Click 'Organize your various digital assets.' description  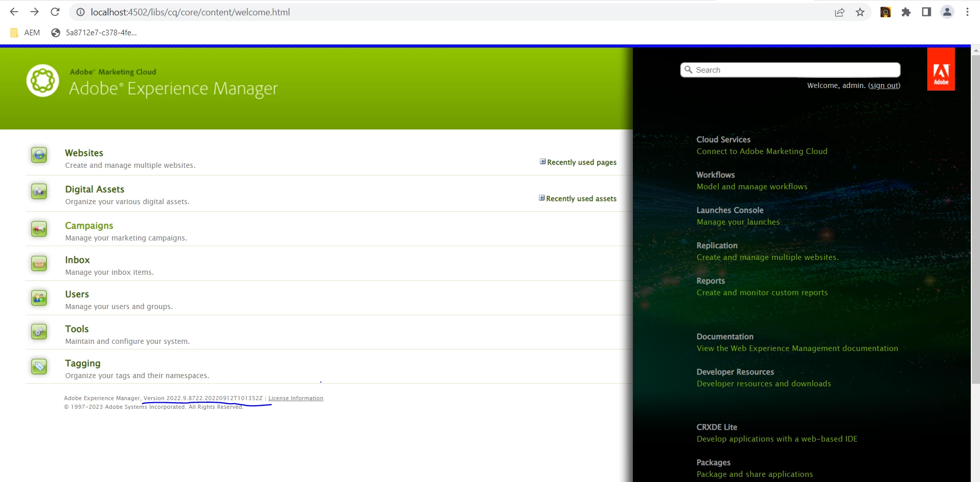127,202
